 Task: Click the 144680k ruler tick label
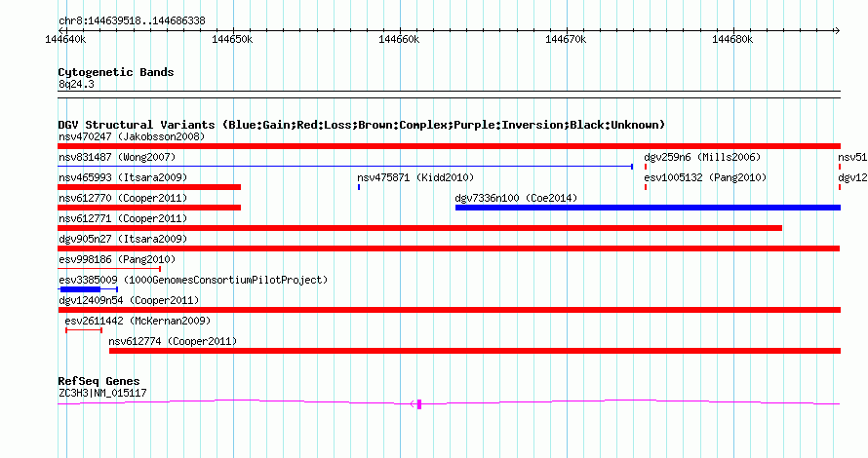tap(732, 40)
